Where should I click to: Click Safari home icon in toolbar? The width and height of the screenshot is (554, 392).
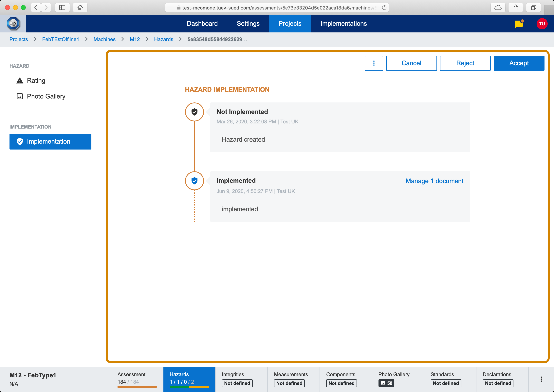pyautogui.click(x=80, y=8)
